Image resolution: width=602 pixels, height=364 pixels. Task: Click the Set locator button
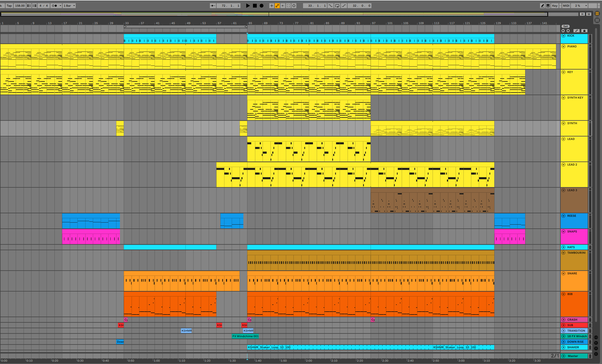[565, 26]
